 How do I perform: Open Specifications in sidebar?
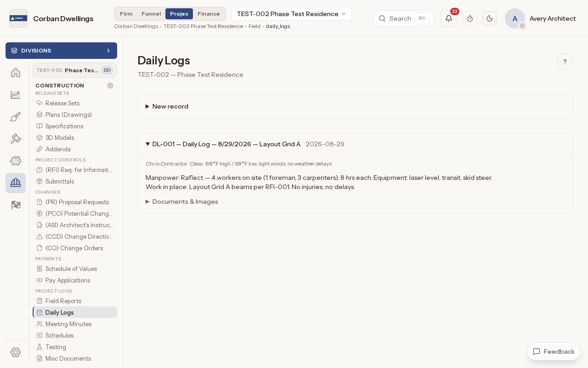coord(75,126)
